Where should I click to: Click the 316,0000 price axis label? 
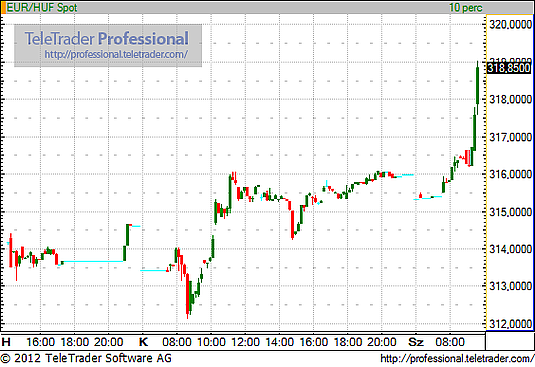[x=510, y=174]
